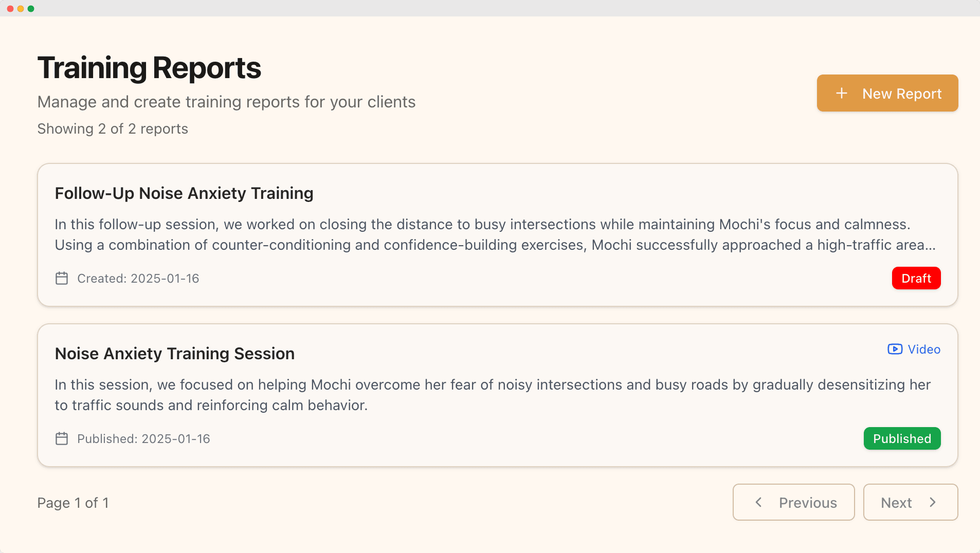Open the Follow-Up Noise Anxiety Training report
The image size is (980, 553).
[x=184, y=193]
